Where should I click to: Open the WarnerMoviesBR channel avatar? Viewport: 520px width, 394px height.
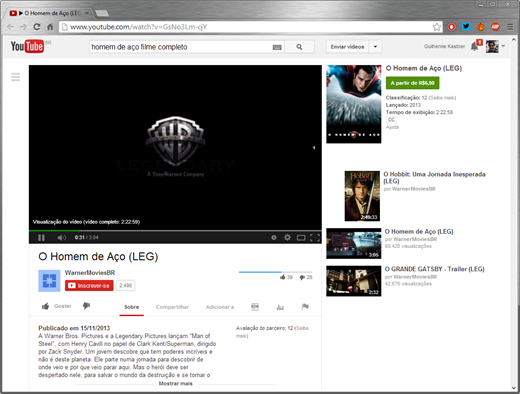pyautogui.click(x=49, y=281)
